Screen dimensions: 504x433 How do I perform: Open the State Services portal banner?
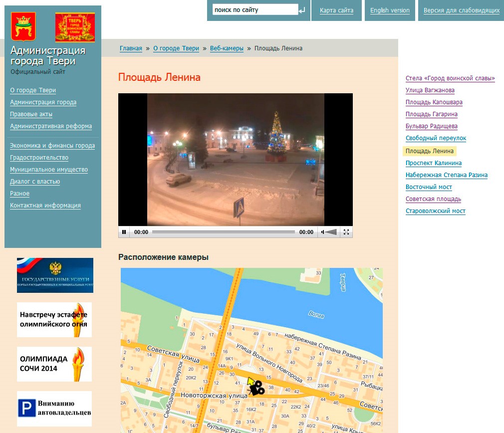coord(55,275)
